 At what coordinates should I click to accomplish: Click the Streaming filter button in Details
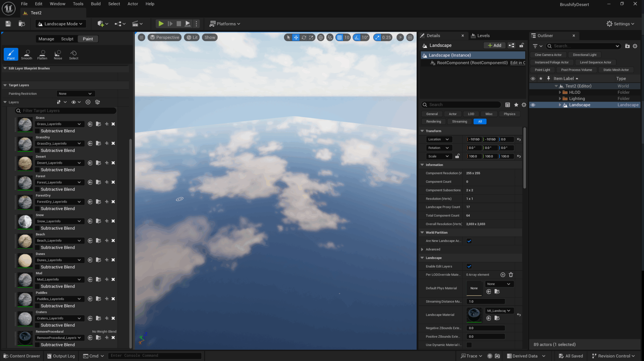pos(459,121)
